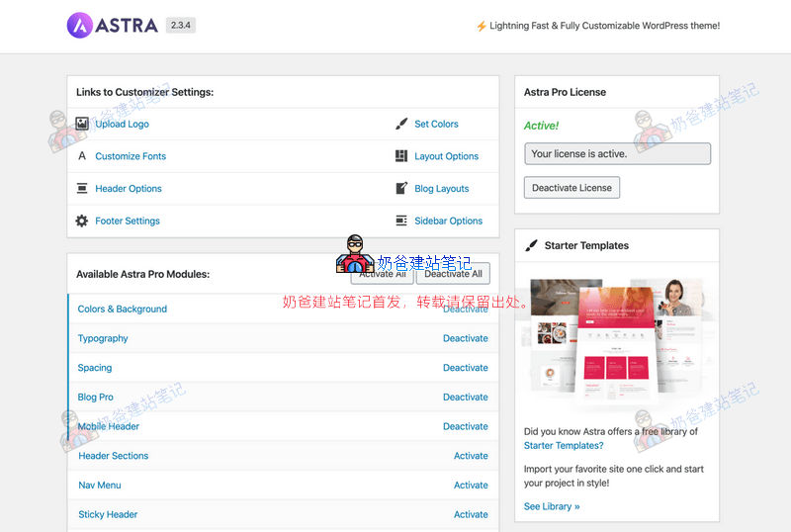Click the Sidebar Options icon
The width and height of the screenshot is (791, 532).
point(400,222)
